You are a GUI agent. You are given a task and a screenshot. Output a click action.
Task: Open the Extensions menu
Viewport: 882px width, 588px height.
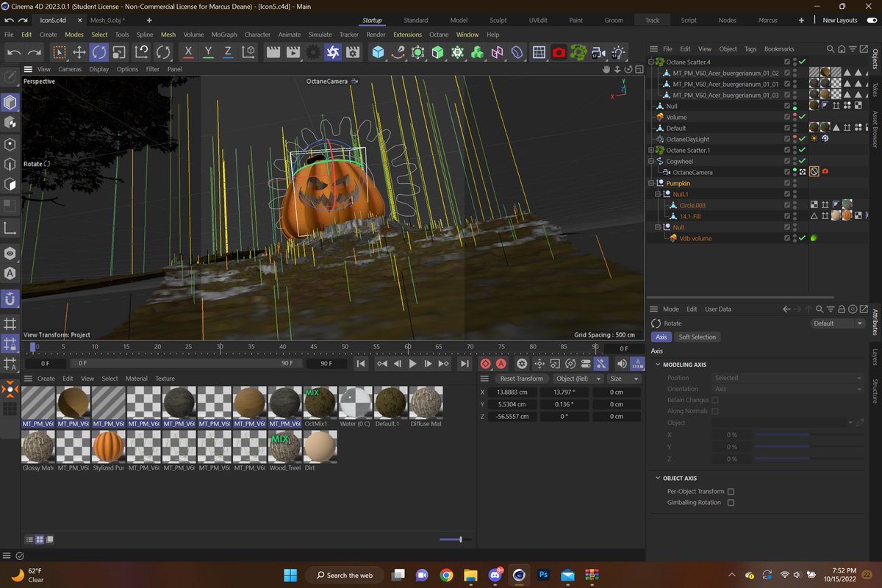click(407, 35)
